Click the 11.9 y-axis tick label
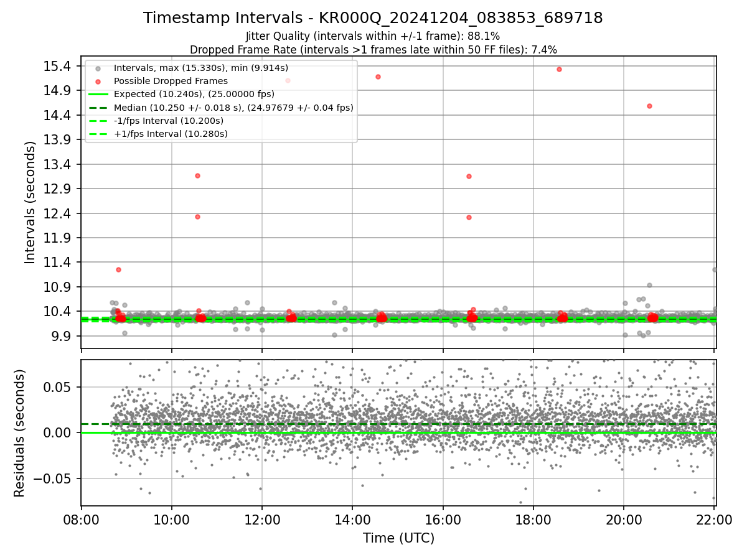This screenshot has width=747, height=560. tap(59, 238)
